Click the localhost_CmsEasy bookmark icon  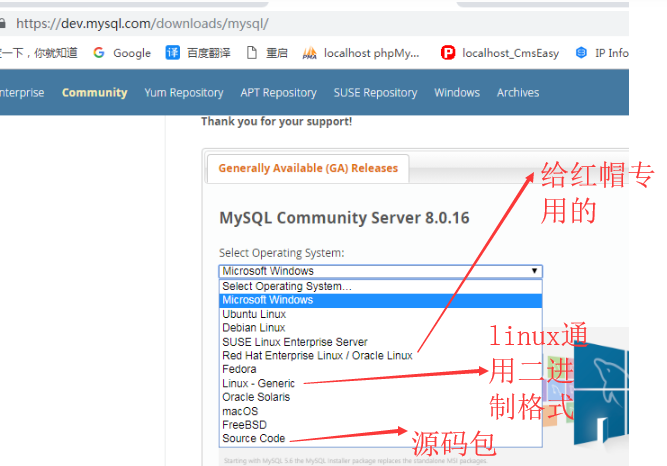pyautogui.click(x=448, y=53)
